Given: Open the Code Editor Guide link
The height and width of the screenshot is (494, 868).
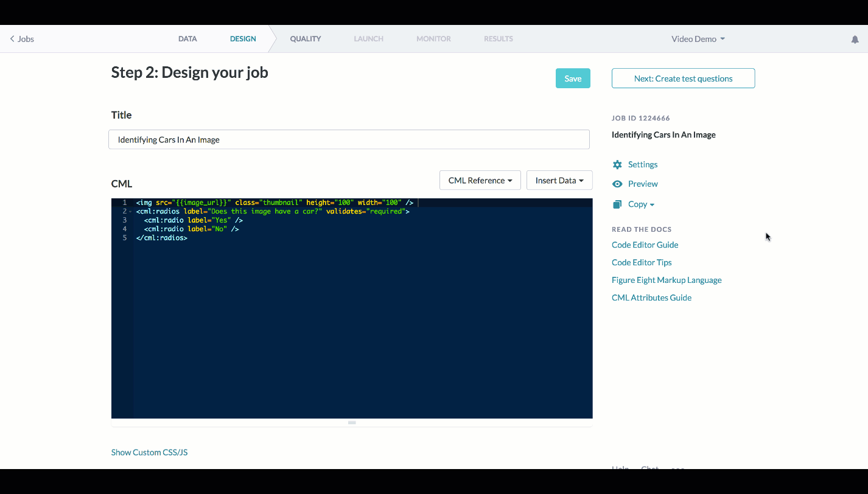Looking at the screenshot, I should pos(645,245).
